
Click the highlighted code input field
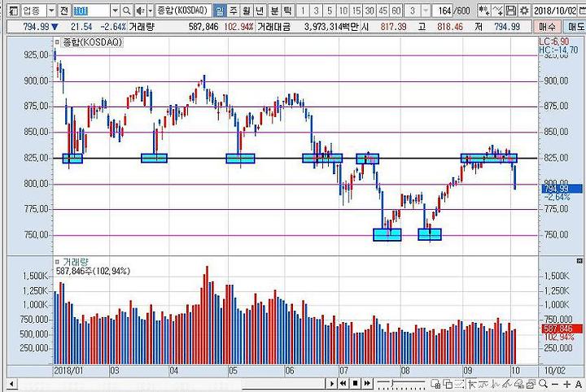(92, 11)
